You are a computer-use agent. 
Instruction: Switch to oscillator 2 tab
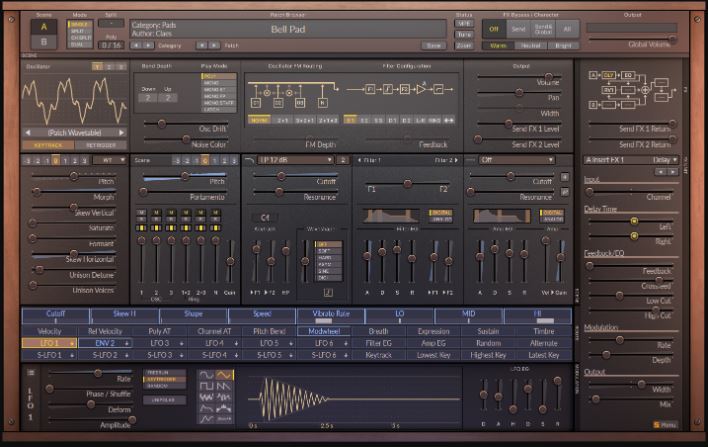tap(109, 67)
